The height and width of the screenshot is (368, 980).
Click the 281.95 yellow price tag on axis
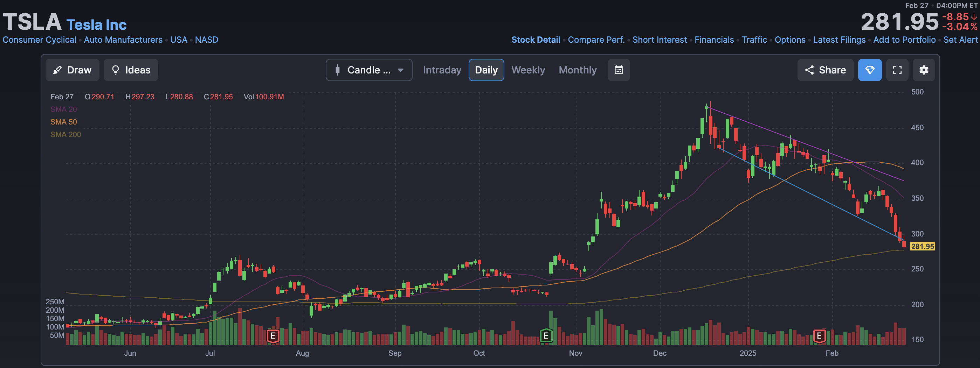pyautogui.click(x=922, y=247)
